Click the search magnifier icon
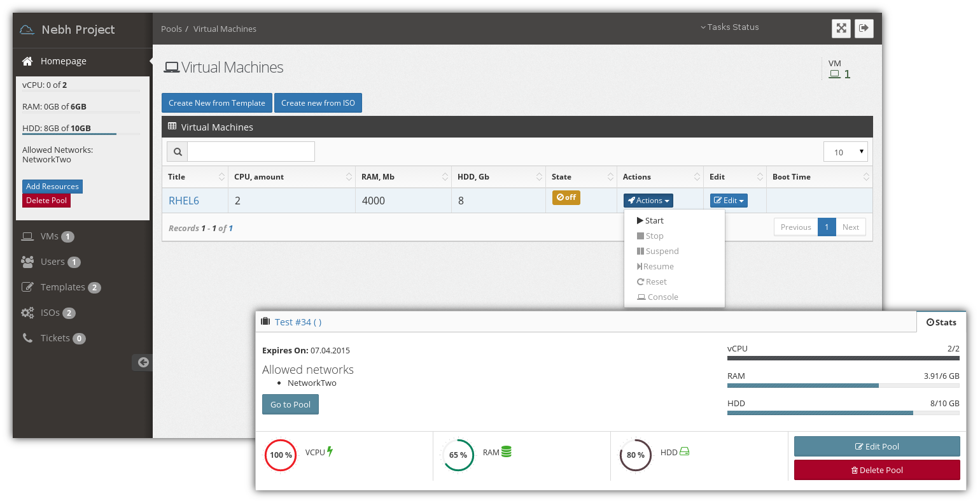The image size is (980, 503). [x=178, y=152]
